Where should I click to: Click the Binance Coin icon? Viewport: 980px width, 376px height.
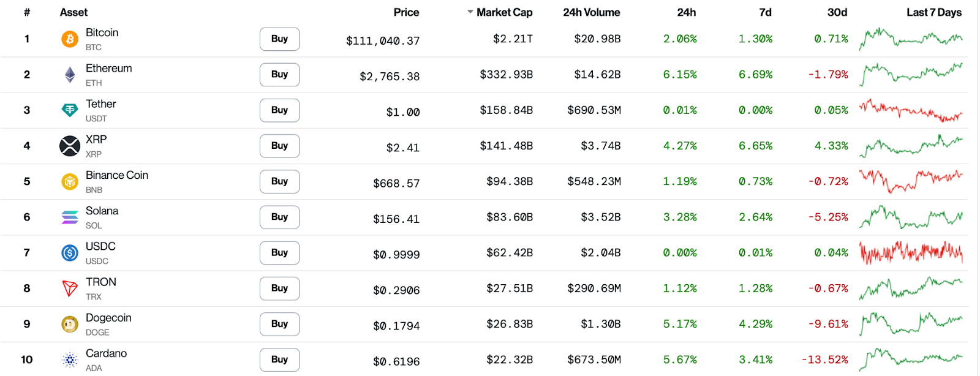70,182
